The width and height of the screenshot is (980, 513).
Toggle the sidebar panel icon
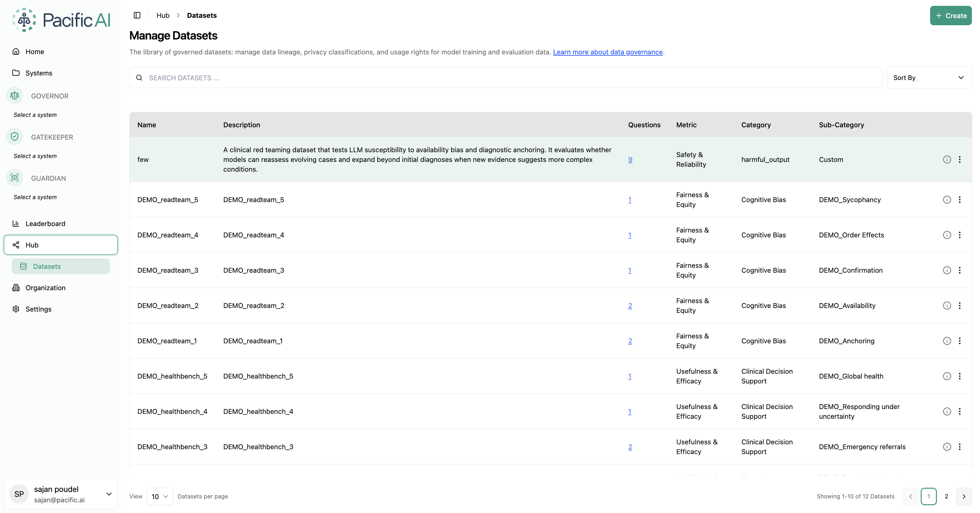pos(137,15)
